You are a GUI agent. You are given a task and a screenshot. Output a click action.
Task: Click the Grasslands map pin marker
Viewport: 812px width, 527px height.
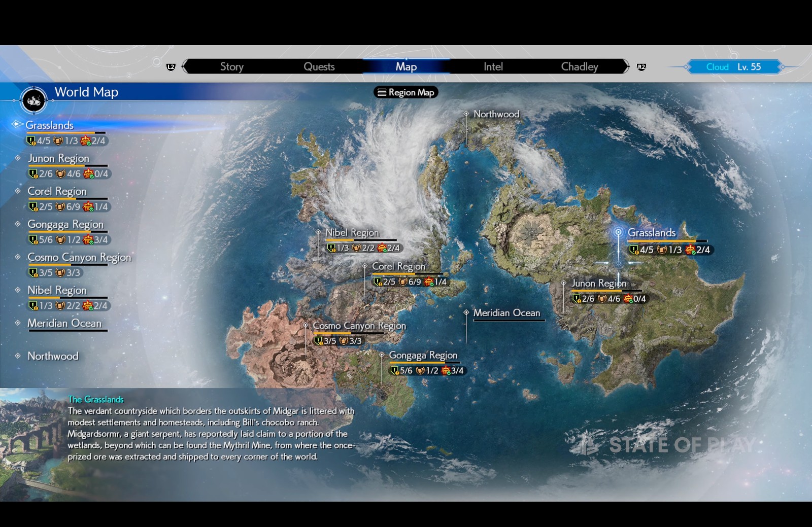(x=618, y=232)
